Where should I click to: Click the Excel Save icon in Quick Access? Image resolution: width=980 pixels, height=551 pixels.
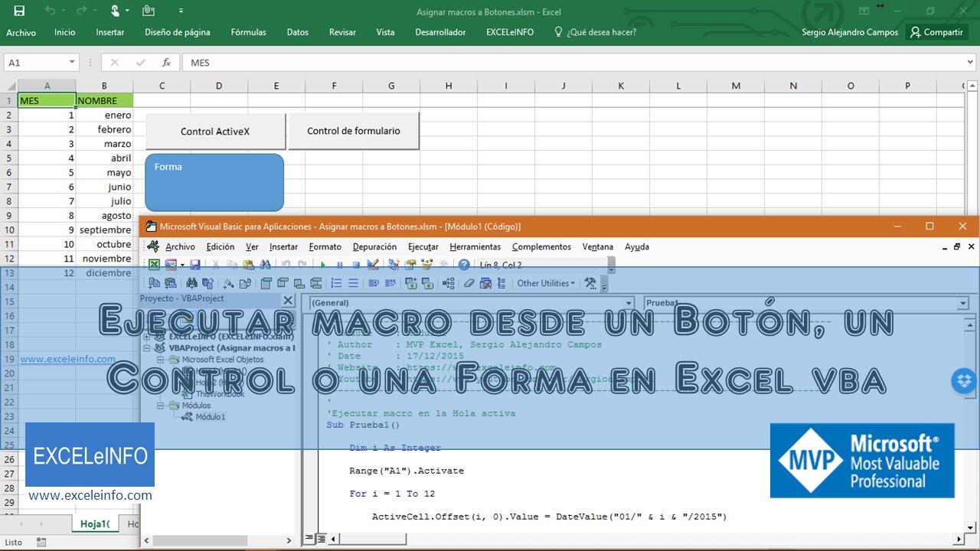(19, 11)
